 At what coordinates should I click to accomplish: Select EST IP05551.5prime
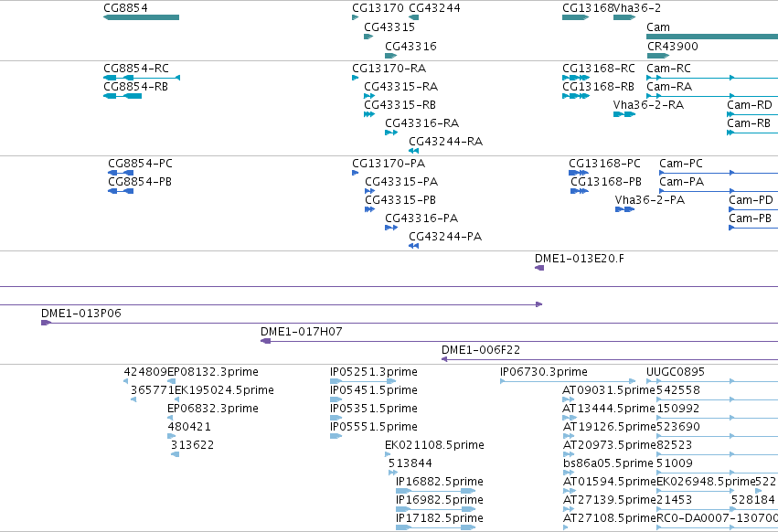tap(374, 427)
